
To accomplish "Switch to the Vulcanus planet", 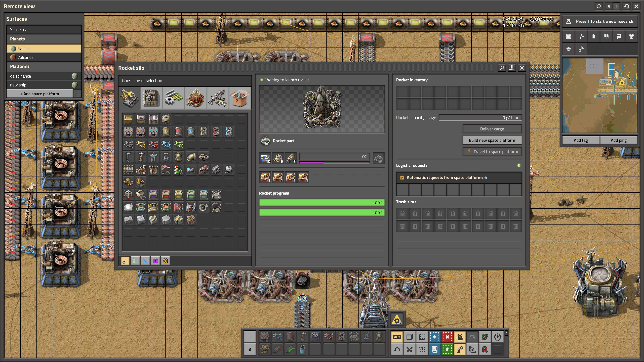I will point(44,57).
